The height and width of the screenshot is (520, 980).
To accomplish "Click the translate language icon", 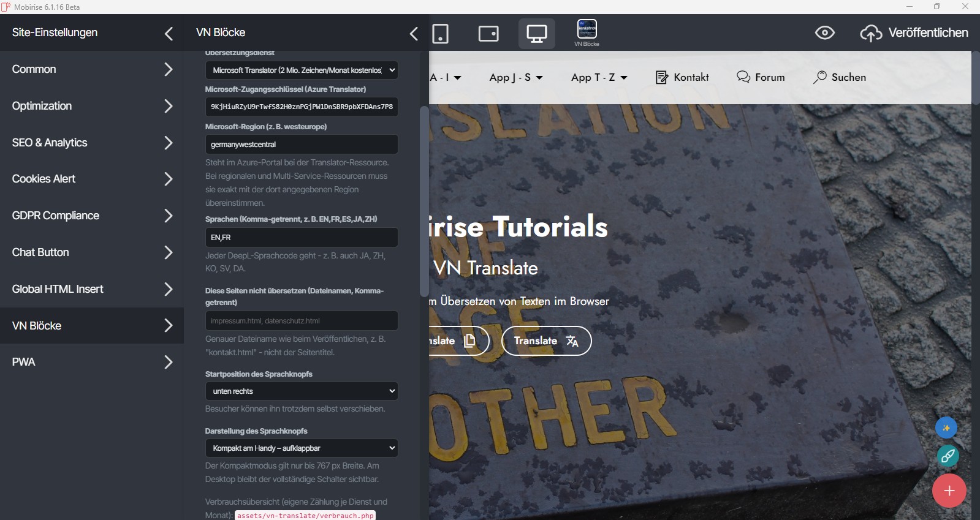I will [x=572, y=341].
